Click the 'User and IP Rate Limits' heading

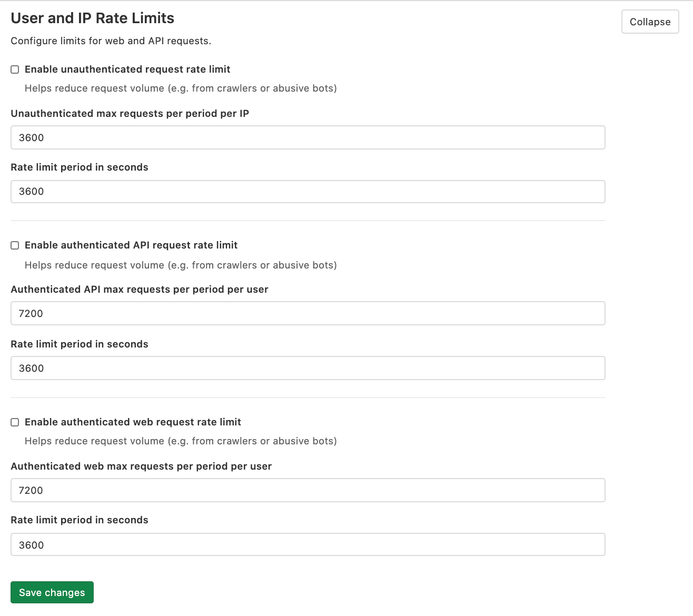point(93,17)
